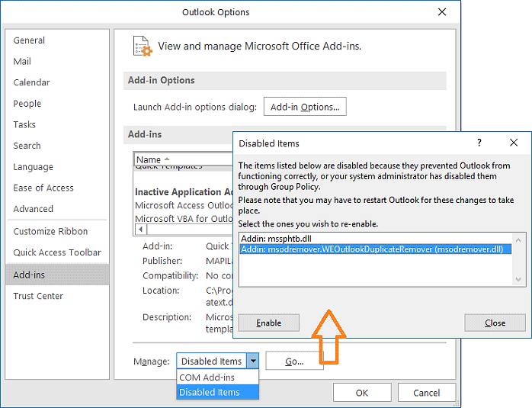This screenshot has width=532, height=408.
Task: Cancel the Outlook Options dialog
Action: coord(427,393)
